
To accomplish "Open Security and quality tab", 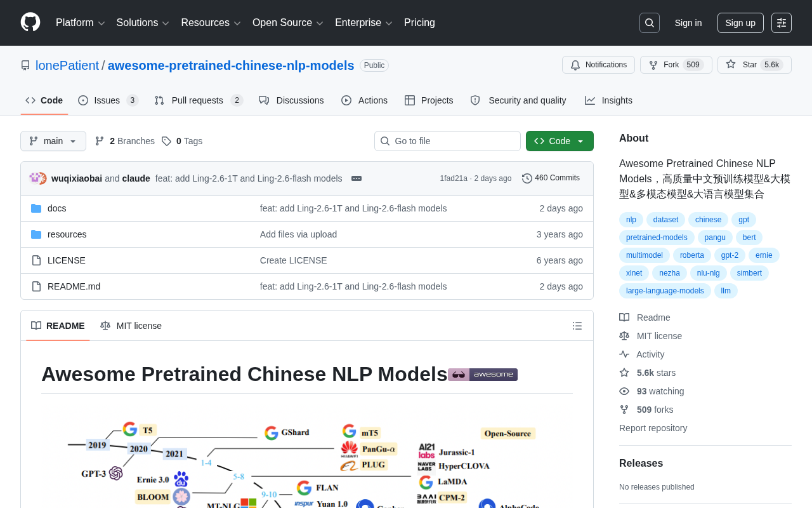I will point(518,100).
